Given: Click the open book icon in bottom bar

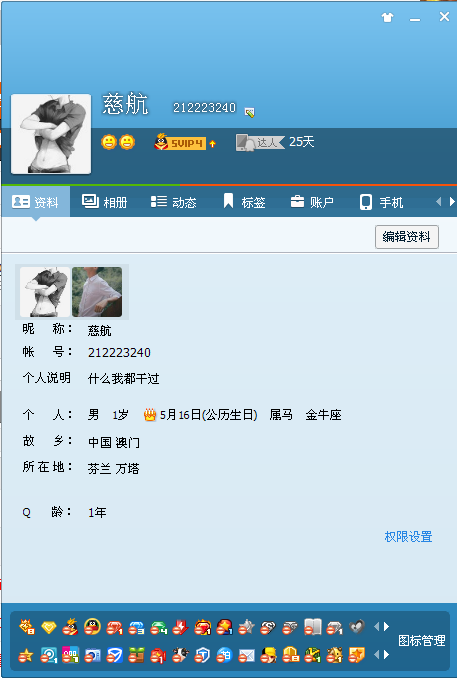Looking at the screenshot, I should (x=312, y=627).
